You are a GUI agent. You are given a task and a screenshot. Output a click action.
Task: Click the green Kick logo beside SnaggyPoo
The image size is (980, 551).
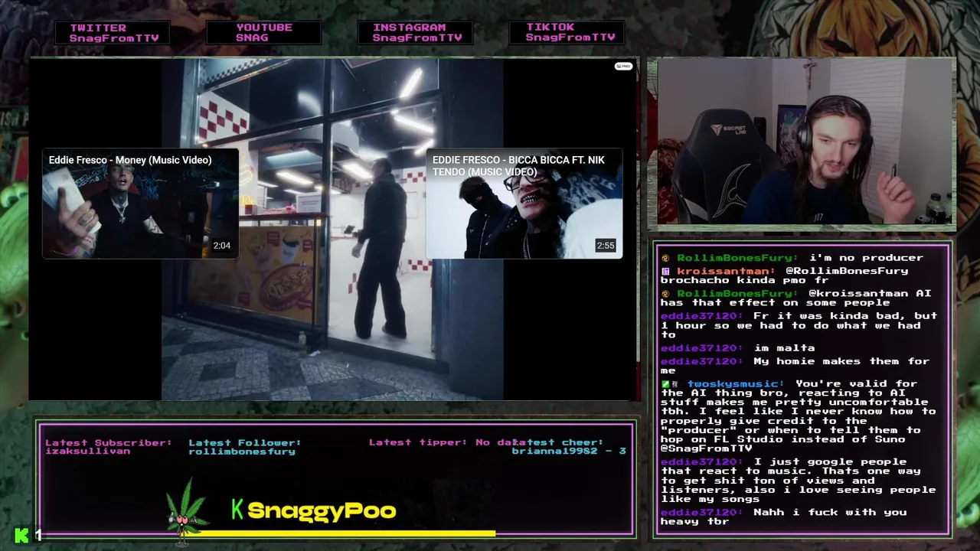click(237, 510)
